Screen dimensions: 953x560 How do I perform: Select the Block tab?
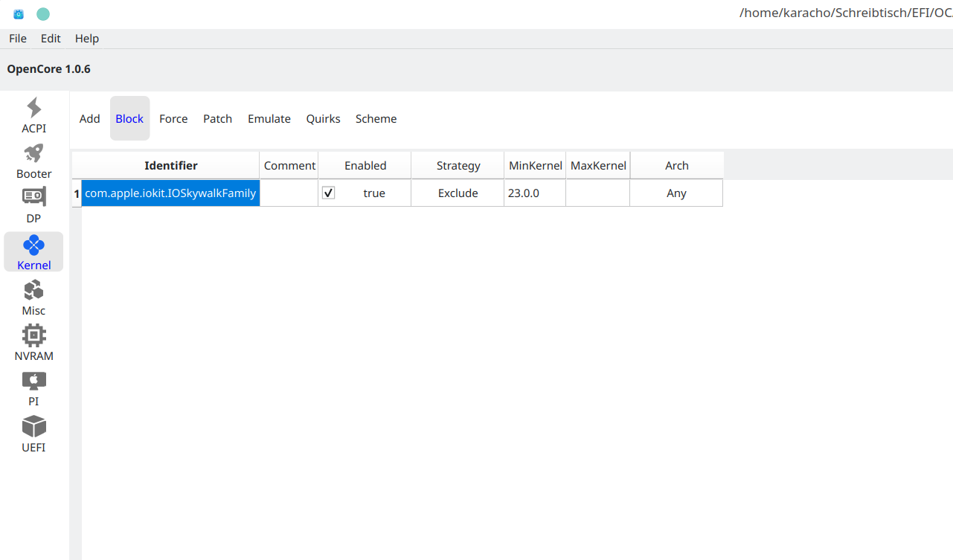(x=129, y=119)
